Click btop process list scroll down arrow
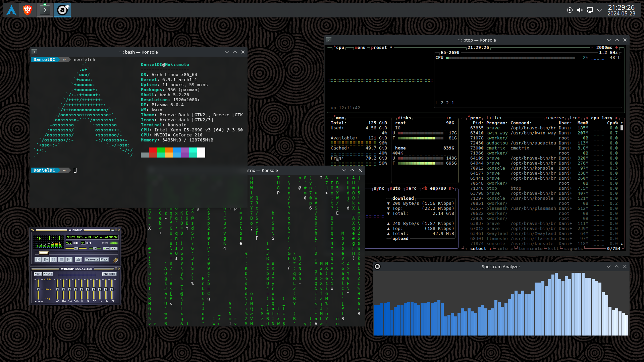This screenshot has height=362, width=644. point(622,244)
